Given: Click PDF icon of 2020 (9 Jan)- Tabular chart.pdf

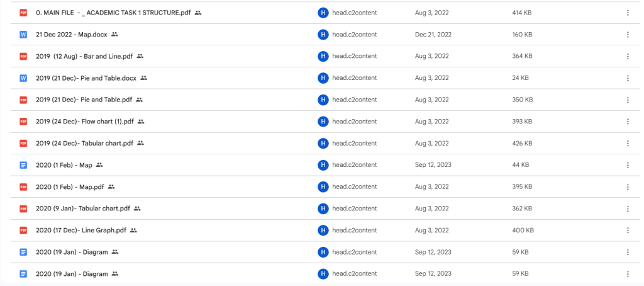Looking at the screenshot, I should point(23,209).
